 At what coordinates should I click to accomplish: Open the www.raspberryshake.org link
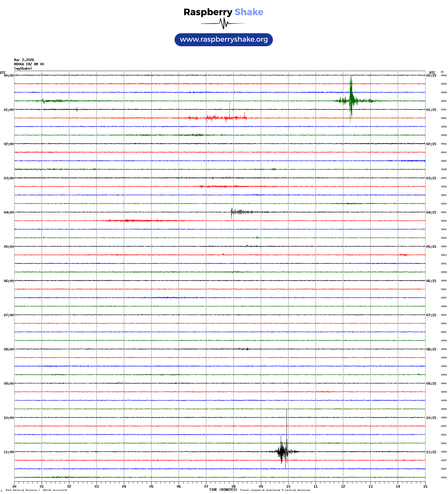coord(223,40)
